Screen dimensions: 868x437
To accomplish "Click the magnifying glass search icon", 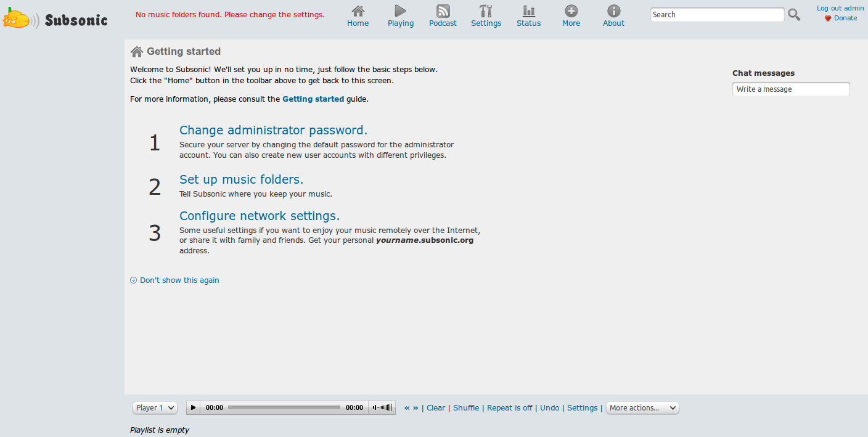I will (x=794, y=15).
